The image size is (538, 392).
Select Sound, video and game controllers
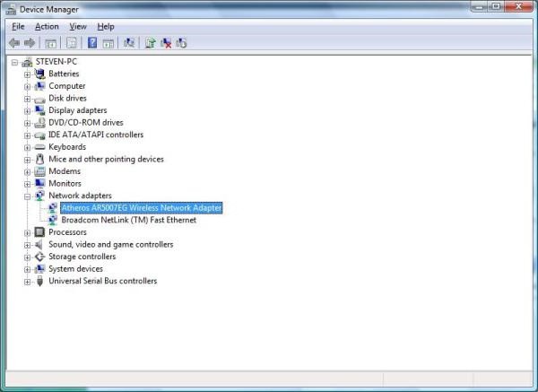point(110,244)
